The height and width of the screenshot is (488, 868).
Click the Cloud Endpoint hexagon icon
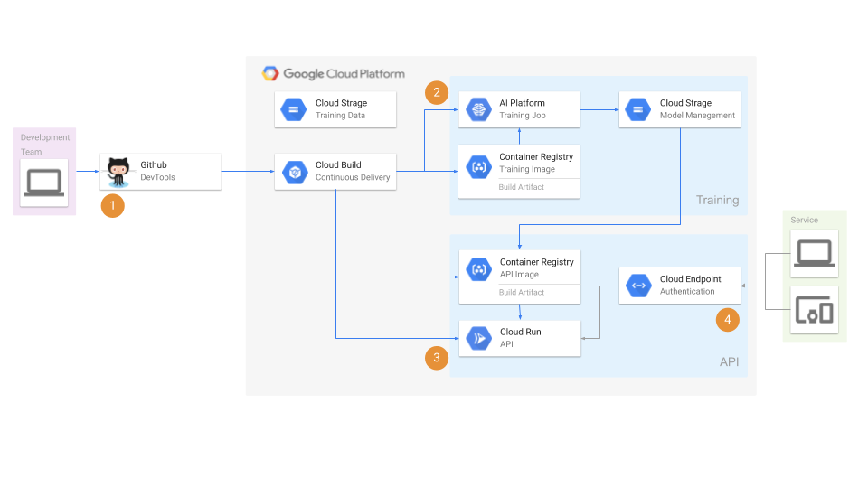pos(639,286)
